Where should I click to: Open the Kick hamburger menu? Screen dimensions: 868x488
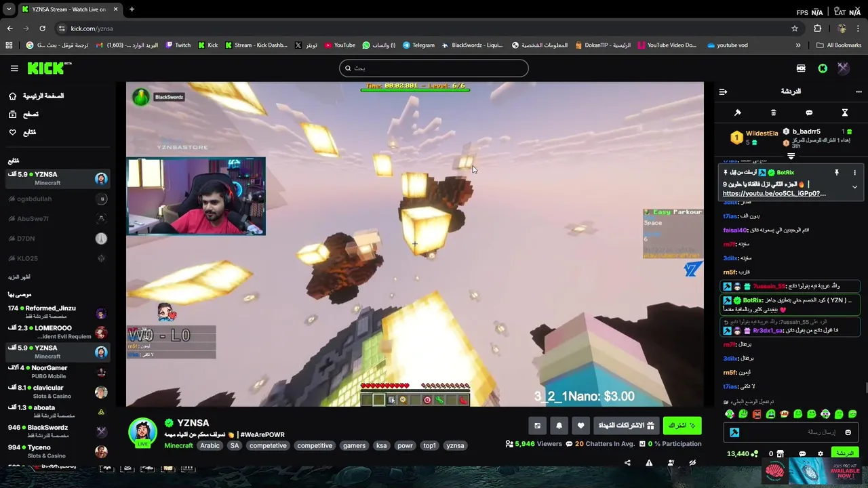(x=14, y=68)
